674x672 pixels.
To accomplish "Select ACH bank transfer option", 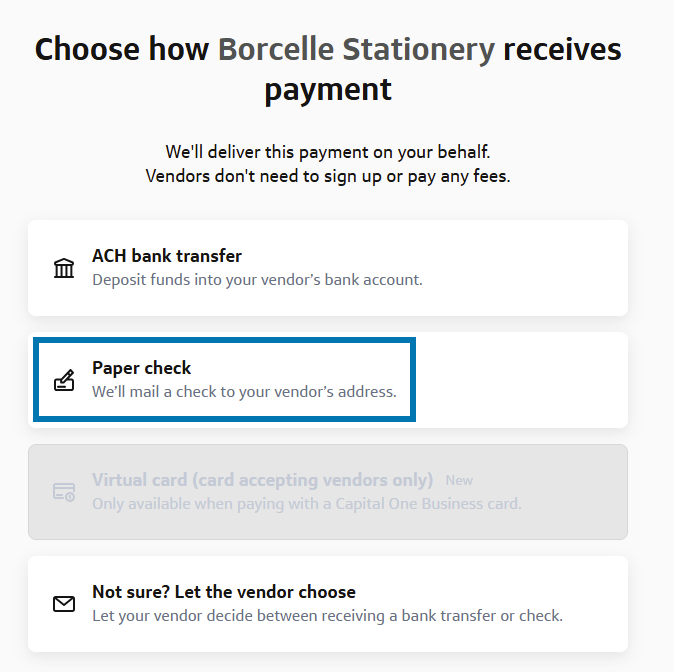I will [167, 256].
